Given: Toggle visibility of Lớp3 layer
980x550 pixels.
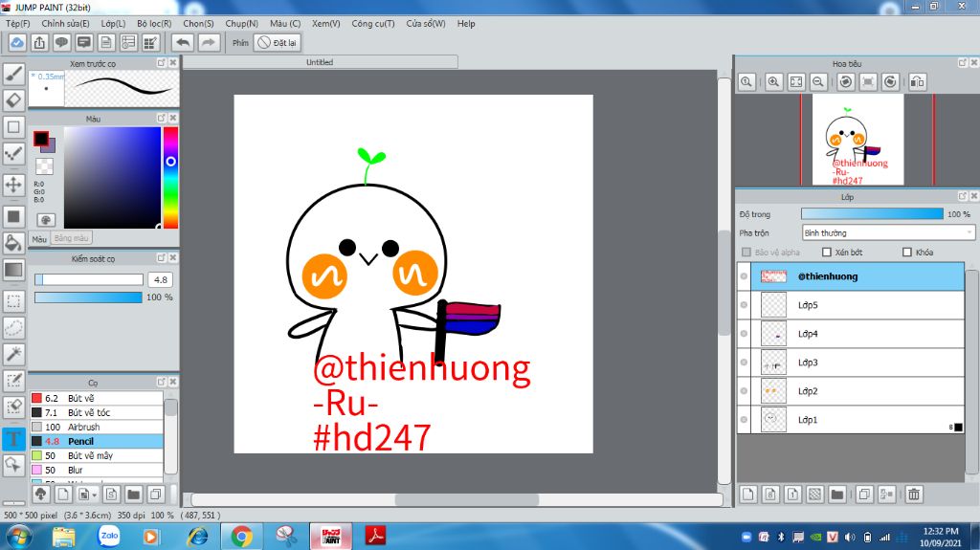Looking at the screenshot, I should pyautogui.click(x=744, y=363).
